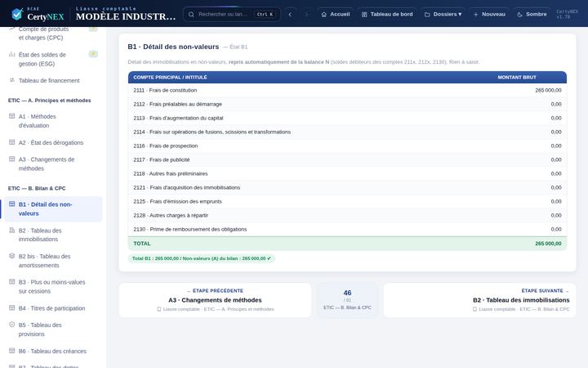Screen dimensions: 588x368
Task: Click the table icon beside B1 Détail des non-valeurs
Action: click(12, 204)
